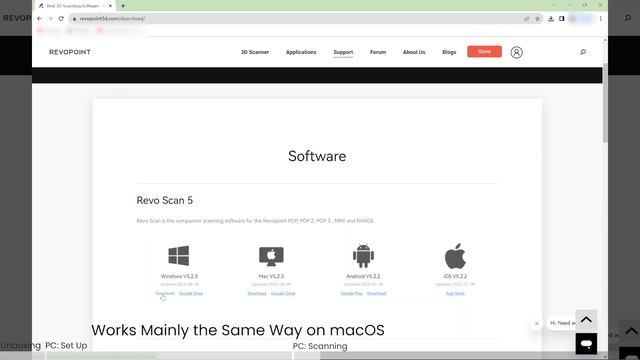Download Revo Scan for Windows
Screen dimensions: 640x360
click(x=165, y=293)
